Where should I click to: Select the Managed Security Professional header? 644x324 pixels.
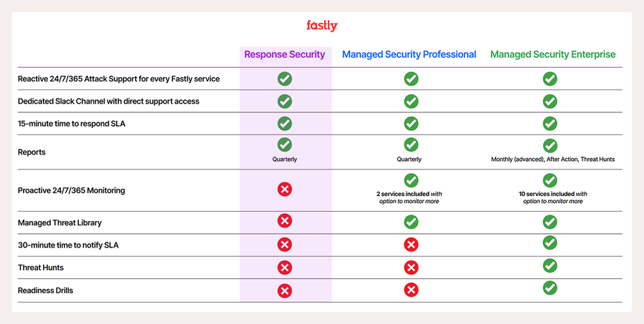[x=409, y=54]
